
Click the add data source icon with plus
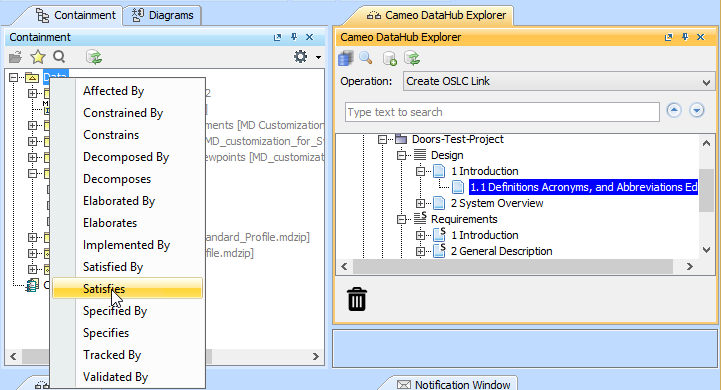[x=390, y=58]
